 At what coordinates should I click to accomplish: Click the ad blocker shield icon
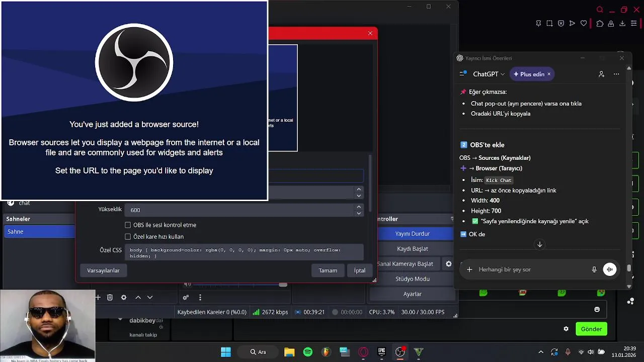point(561,23)
